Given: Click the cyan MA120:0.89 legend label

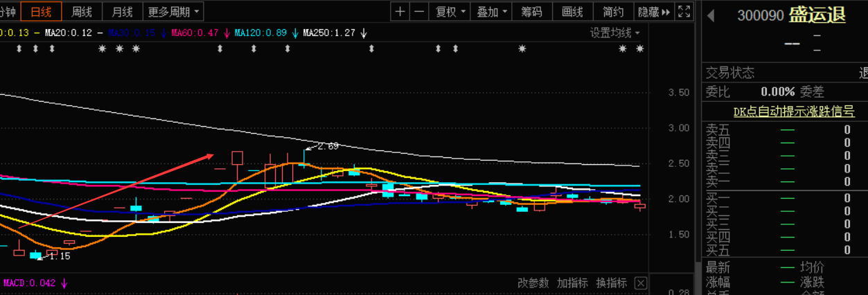Looking at the screenshot, I should (260, 33).
